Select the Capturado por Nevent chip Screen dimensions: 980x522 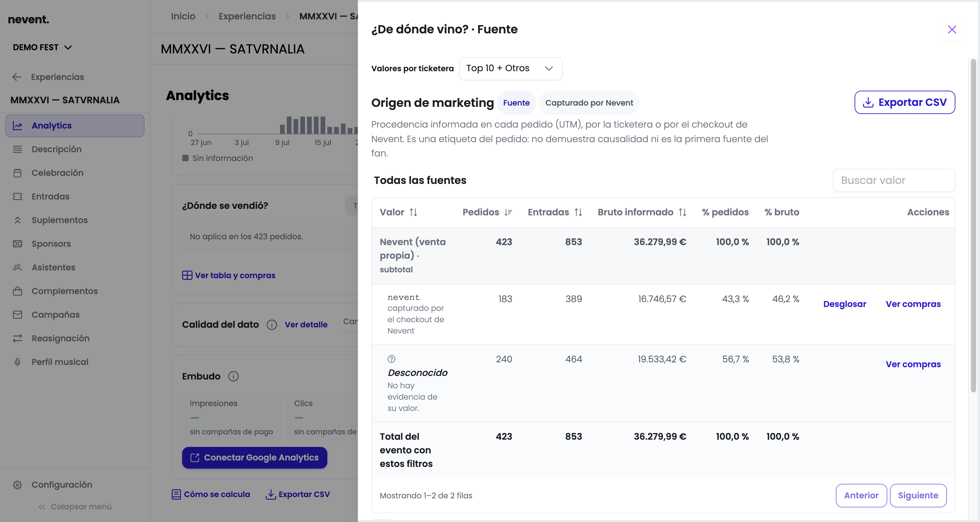589,103
